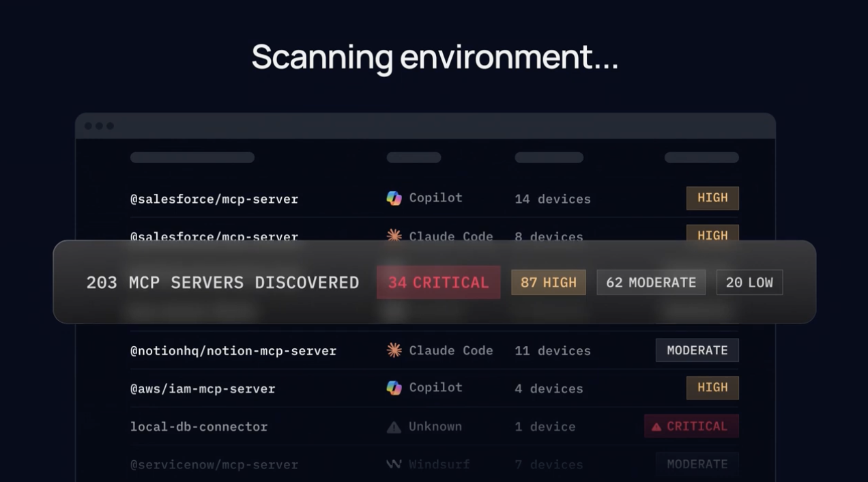The width and height of the screenshot is (868, 482).
Task: Click the Copilot icon in the aws/iam-mcp-server row
Action: pos(394,388)
